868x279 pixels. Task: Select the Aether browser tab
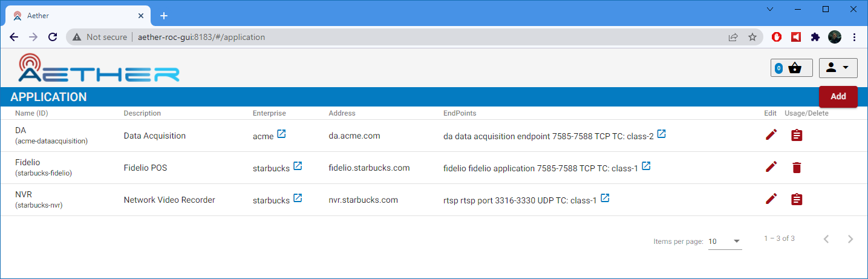click(76, 16)
